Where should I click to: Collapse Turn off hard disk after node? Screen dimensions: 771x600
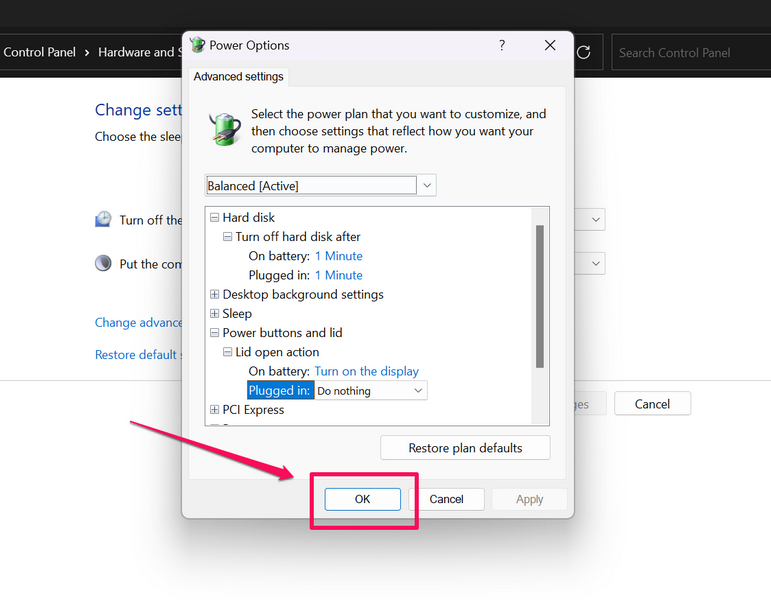pos(227,237)
